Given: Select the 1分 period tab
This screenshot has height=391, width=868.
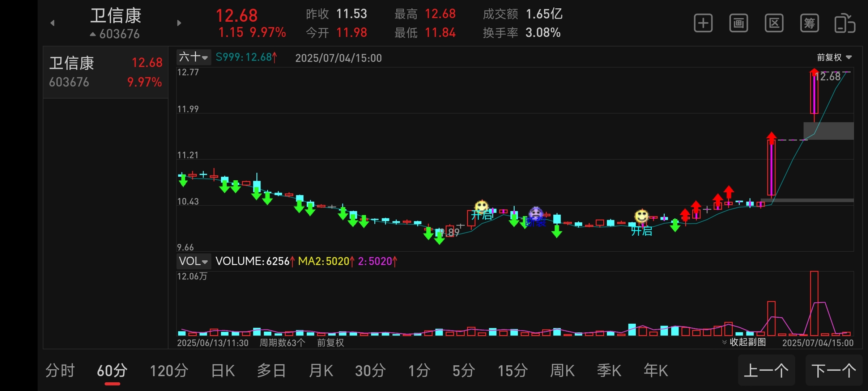Looking at the screenshot, I should coord(419,370).
